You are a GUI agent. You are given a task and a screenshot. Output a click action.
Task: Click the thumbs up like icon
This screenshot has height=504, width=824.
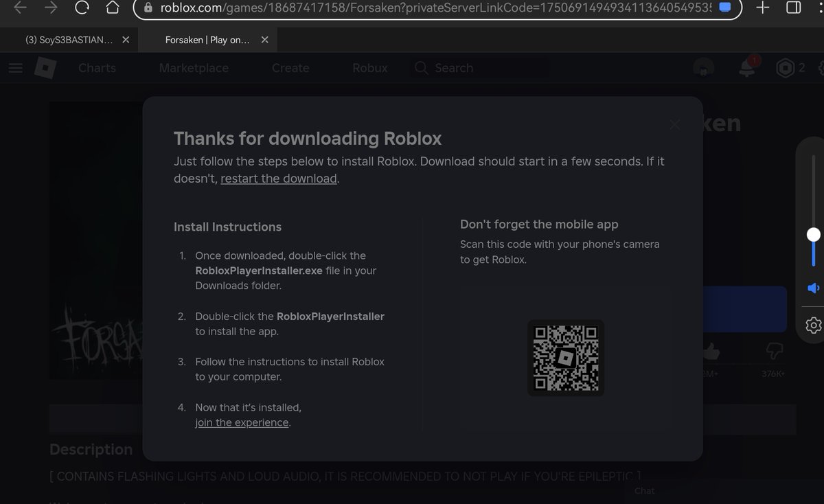point(711,352)
